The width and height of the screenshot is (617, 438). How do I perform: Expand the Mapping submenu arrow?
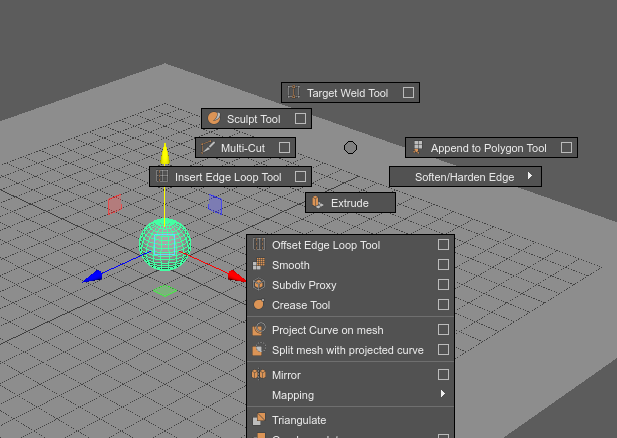(x=443, y=395)
